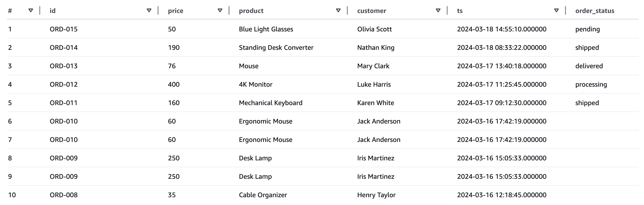644x205 pixels.
Task: Select the Cable Organizer product cell
Action: [x=263, y=195]
